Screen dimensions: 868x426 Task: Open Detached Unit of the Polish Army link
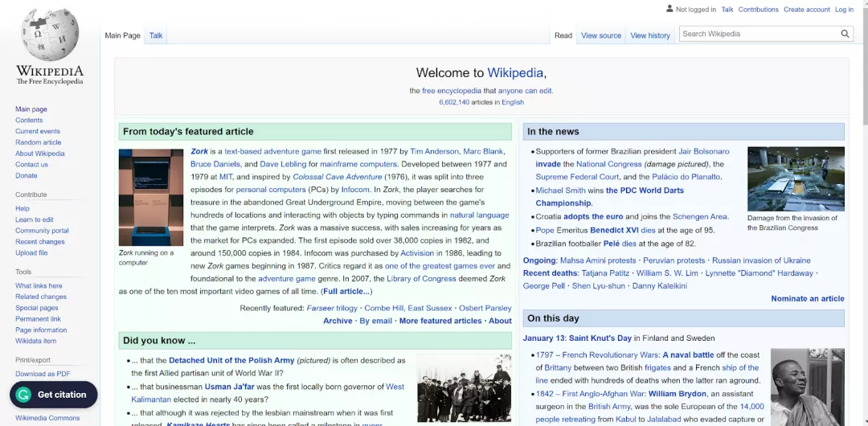[231, 360]
